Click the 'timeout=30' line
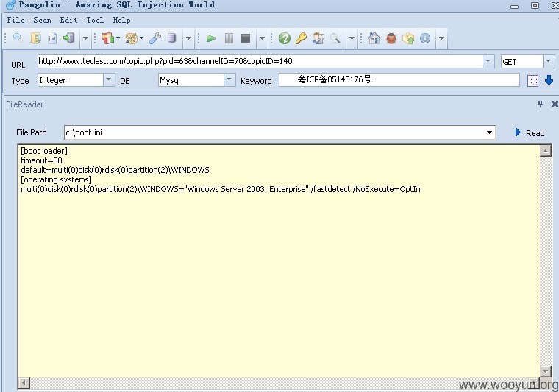Image resolution: width=559 pixels, height=392 pixels. pos(41,160)
